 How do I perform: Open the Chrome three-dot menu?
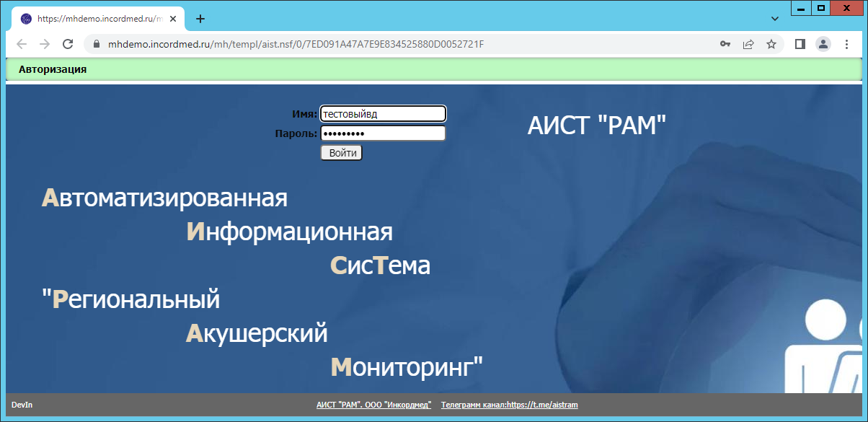point(846,44)
